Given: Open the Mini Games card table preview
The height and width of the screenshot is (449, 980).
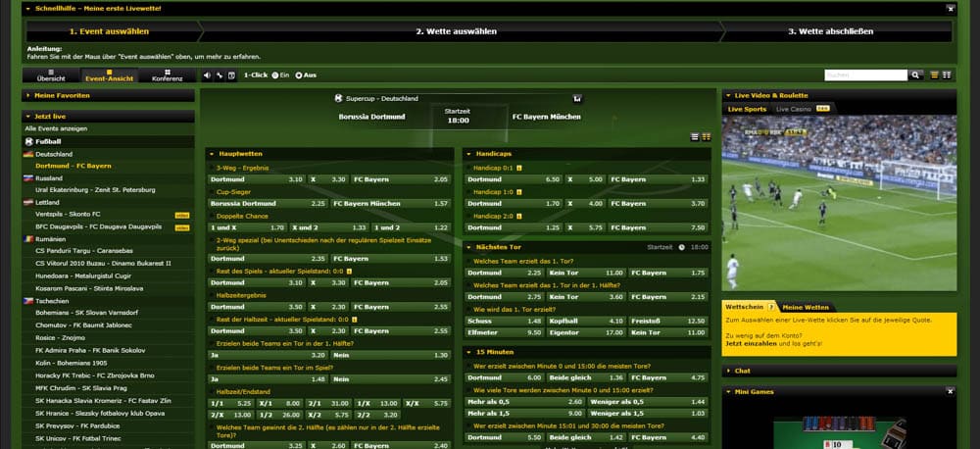Looking at the screenshot, I should point(840,432).
